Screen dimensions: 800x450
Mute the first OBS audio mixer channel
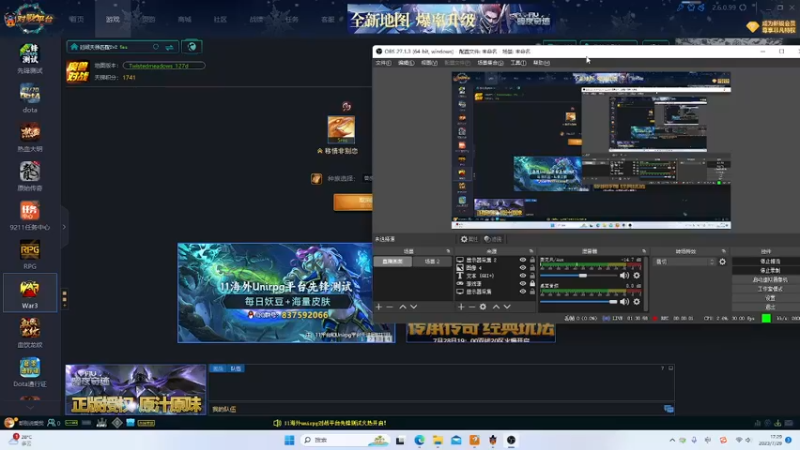624,276
